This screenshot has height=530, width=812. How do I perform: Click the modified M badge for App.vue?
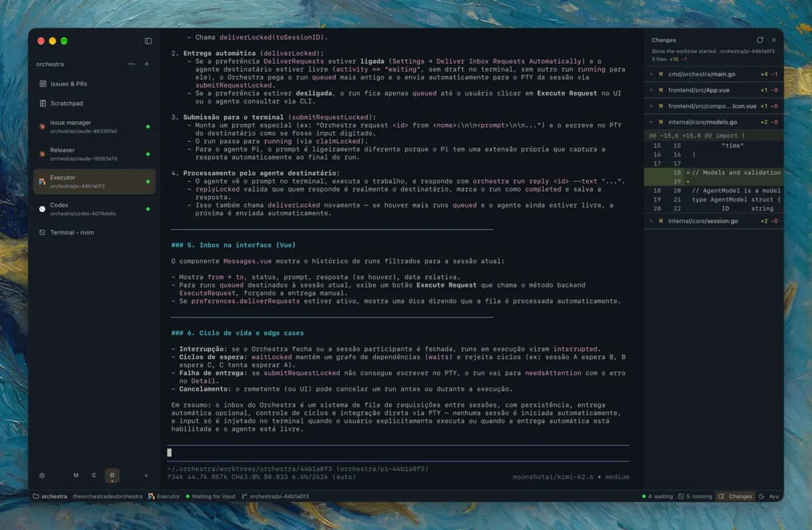coord(661,90)
